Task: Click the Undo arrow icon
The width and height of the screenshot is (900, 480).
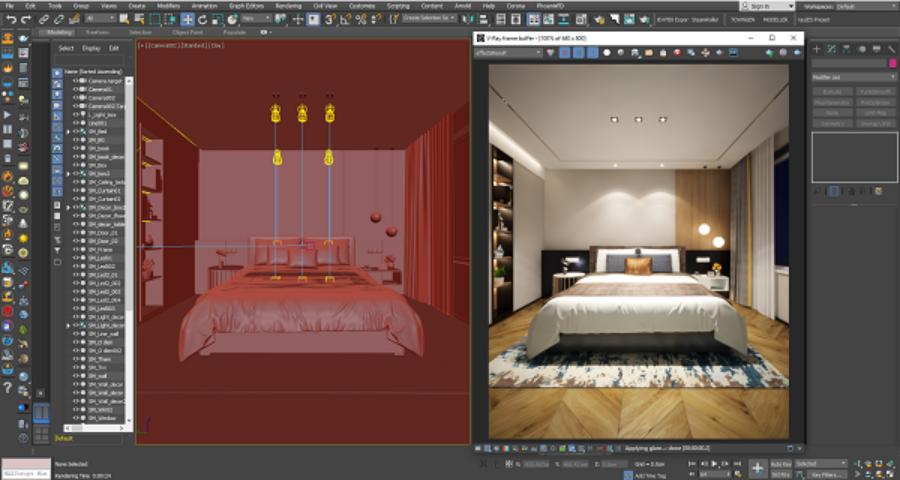Action: click(x=11, y=19)
